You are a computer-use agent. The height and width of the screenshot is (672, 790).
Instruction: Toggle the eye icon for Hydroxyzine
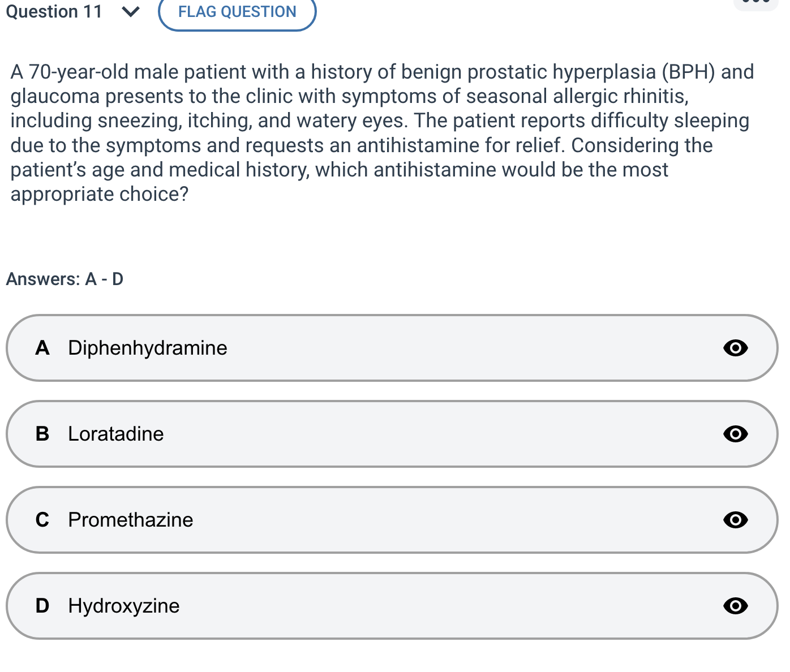(735, 606)
